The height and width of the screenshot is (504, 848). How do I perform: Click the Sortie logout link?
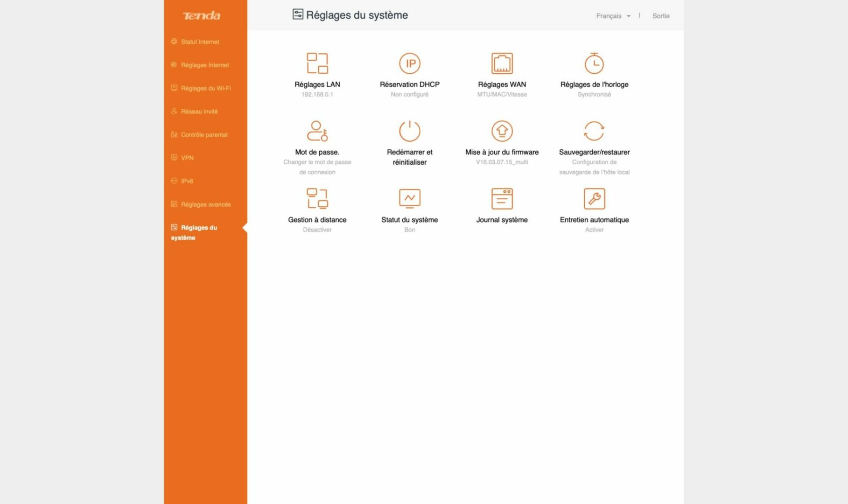660,16
